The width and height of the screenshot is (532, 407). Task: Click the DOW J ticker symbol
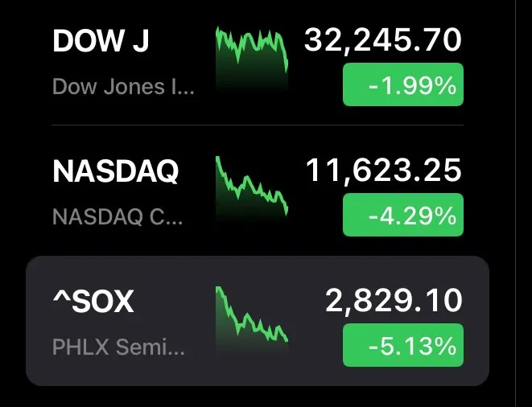101,42
